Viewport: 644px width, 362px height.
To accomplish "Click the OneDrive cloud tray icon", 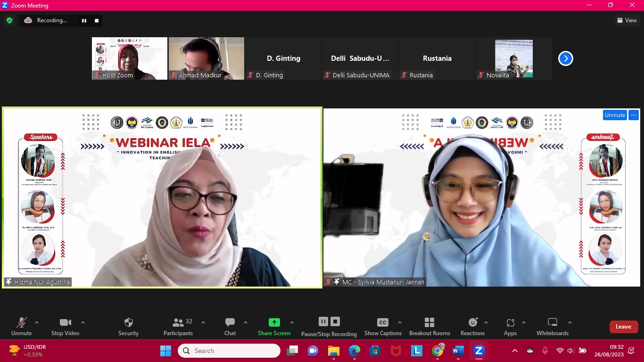I will click(x=530, y=351).
